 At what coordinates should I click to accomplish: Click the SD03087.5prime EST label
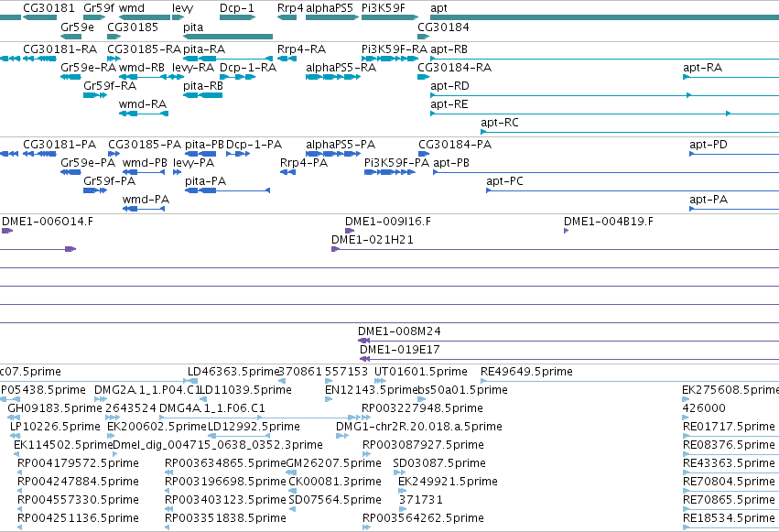pos(439,463)
